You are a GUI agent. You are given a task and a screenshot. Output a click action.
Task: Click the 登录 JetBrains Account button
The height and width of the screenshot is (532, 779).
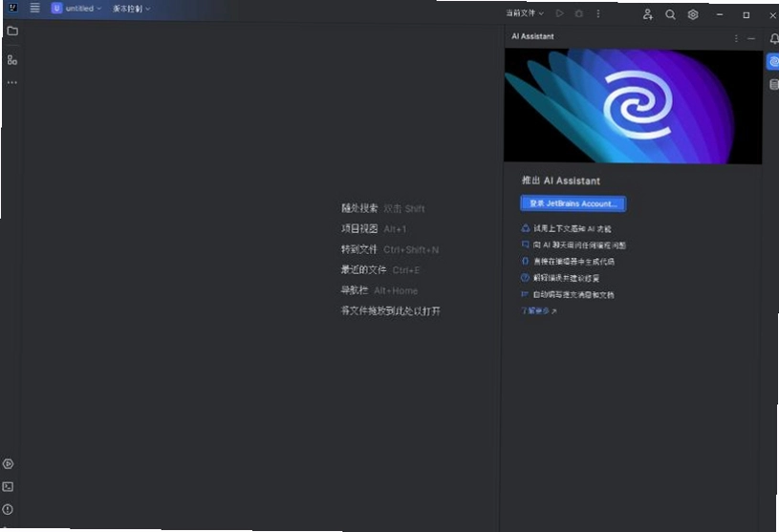(573, 203)
